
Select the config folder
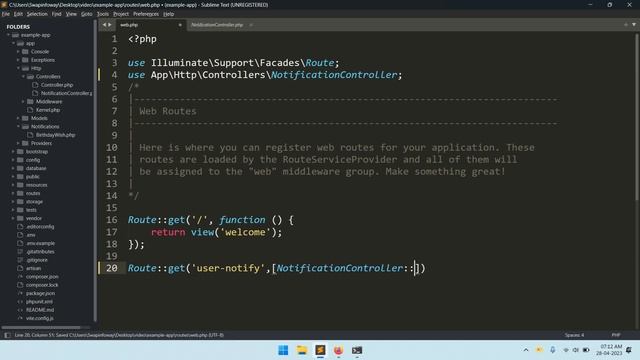pos(33,160)
